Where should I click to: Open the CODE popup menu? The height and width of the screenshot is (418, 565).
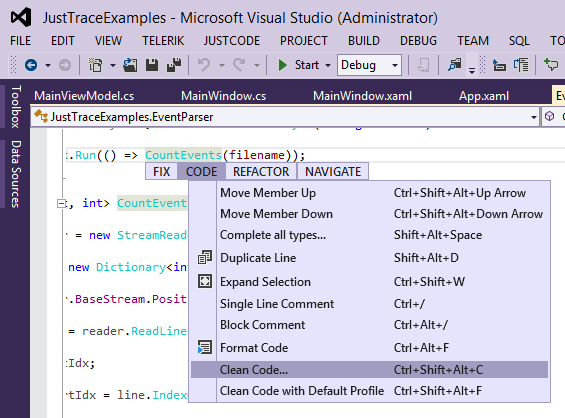[x=201, y=172]
